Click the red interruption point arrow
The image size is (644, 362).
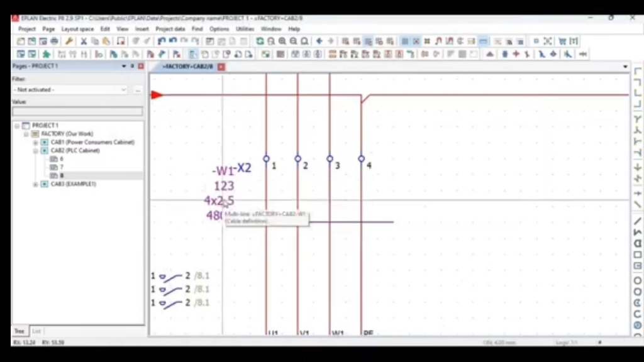click(x=157, y=96)
